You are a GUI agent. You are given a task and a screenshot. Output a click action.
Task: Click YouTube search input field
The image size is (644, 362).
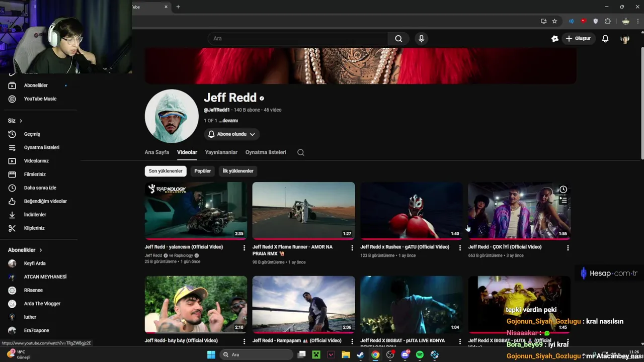[x=298, y=39]
